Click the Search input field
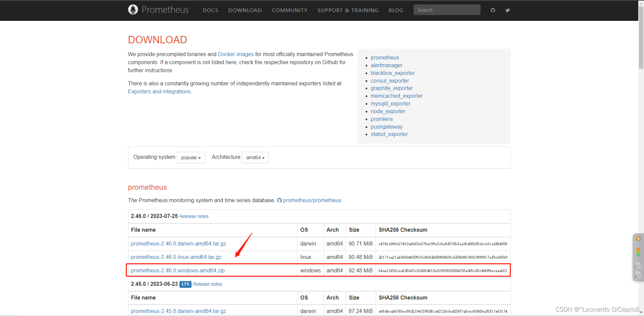The image size is (644, 316). [x=447, y=10]
